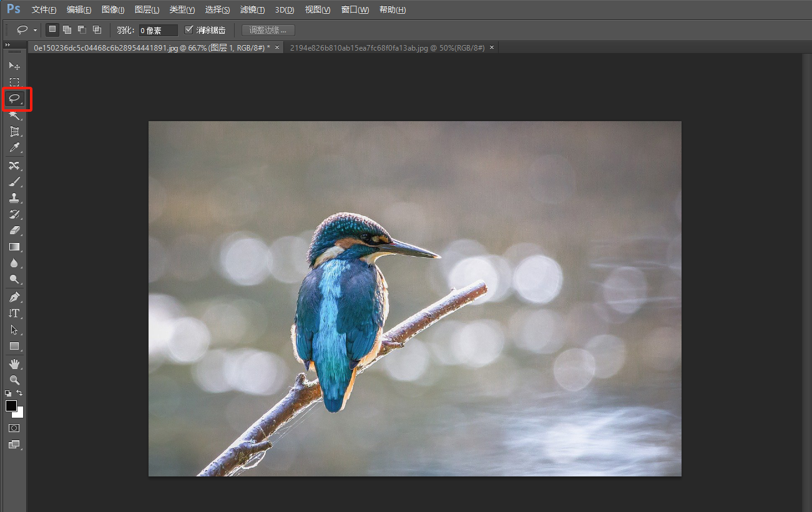Select the Lasso tool in toolbar

point(14,99)
